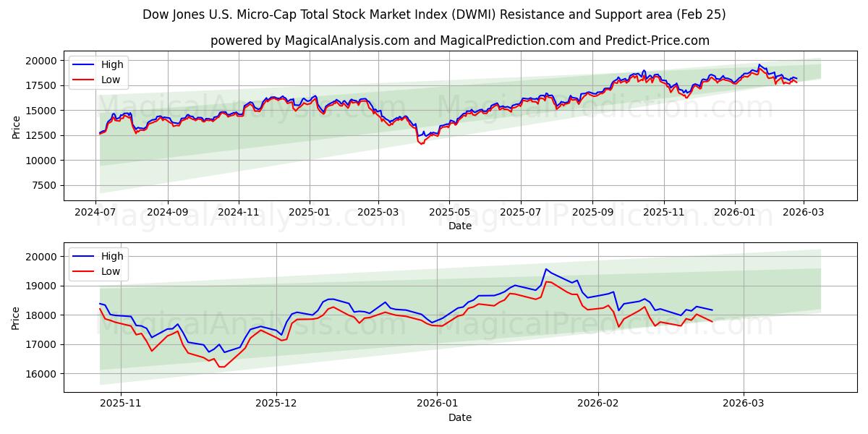Collapse the DWMI chart title
Screen dimensions: 868x434
click(434, 12)
